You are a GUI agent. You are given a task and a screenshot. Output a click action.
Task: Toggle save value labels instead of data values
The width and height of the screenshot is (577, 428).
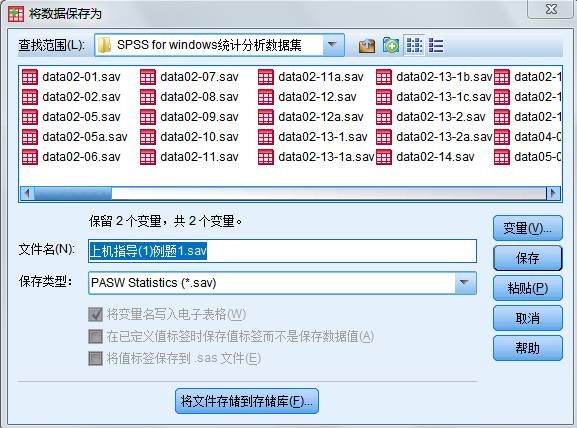pos(95,336)
